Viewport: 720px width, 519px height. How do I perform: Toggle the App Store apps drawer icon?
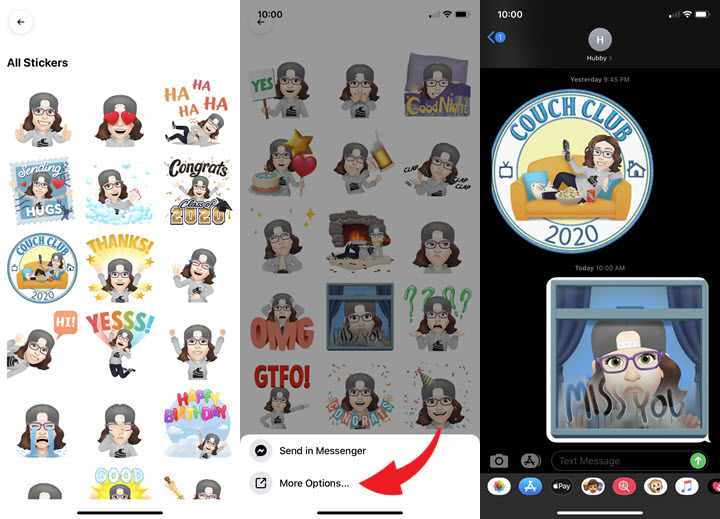[x=530, y=461]
